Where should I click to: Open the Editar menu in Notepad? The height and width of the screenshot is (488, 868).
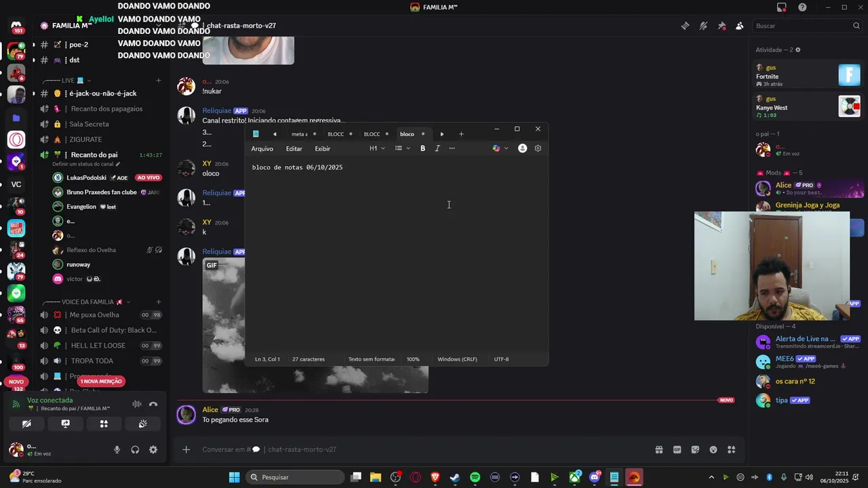pos(294,148)
